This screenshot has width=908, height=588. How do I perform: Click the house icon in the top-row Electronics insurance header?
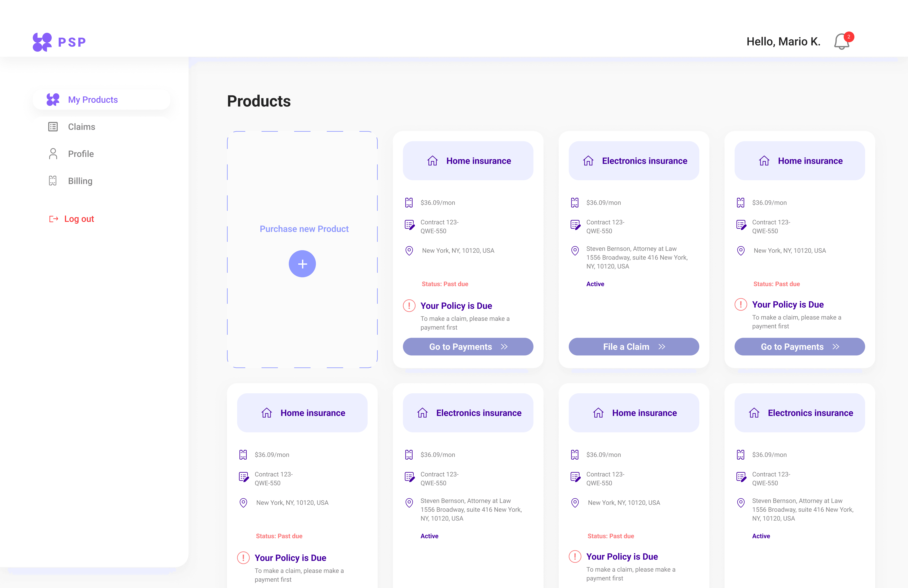pos(588,161)
